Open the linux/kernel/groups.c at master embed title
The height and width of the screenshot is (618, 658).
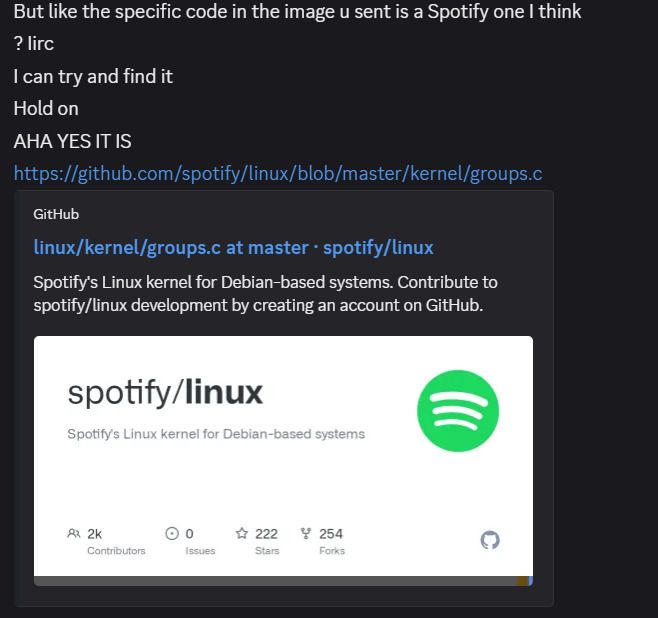[233, 248]
